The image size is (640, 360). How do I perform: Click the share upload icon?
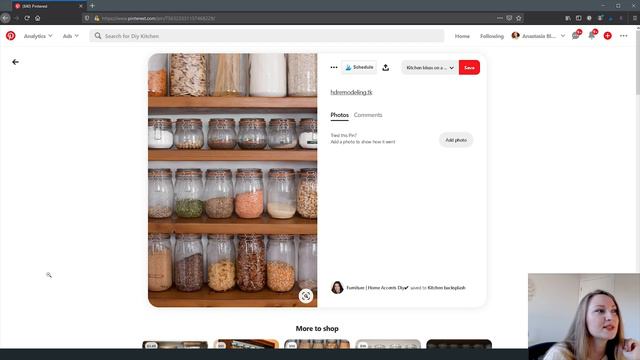386,68
